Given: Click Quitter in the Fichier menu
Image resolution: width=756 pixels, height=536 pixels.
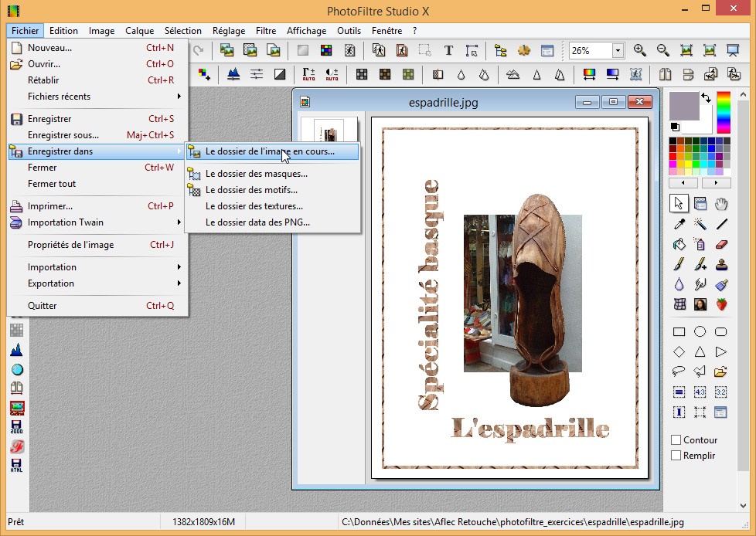Looking at the screenshot, I should (x=98, y=305).
